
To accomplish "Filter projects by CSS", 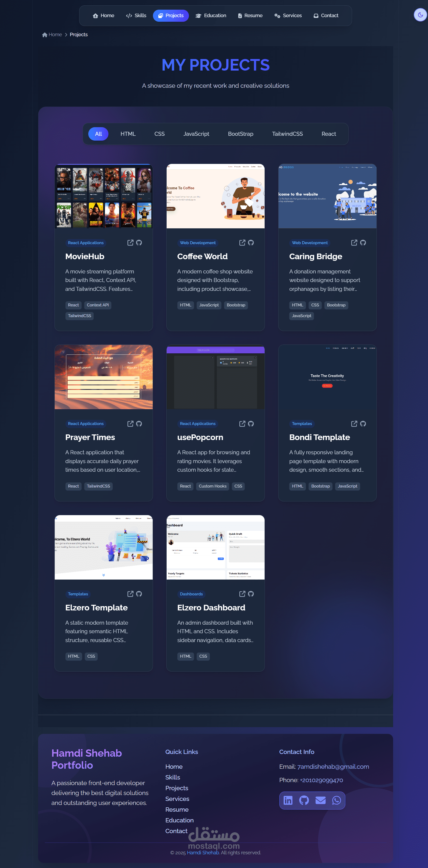I will (x=159, y=134).
